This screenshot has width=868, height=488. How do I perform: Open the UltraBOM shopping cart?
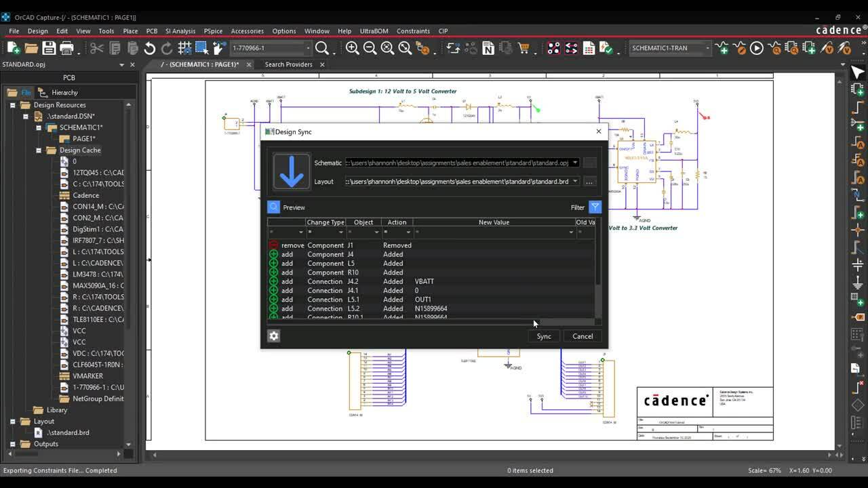[524, 47]
